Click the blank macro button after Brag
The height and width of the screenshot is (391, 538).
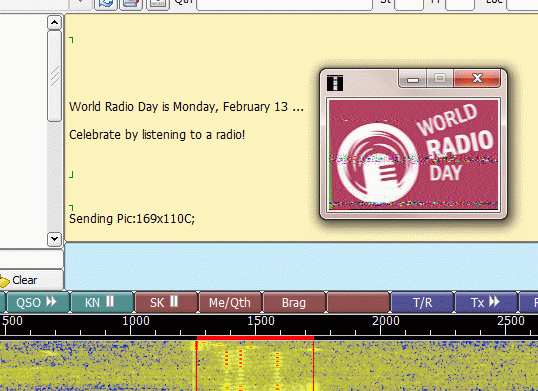pos(358,303)
